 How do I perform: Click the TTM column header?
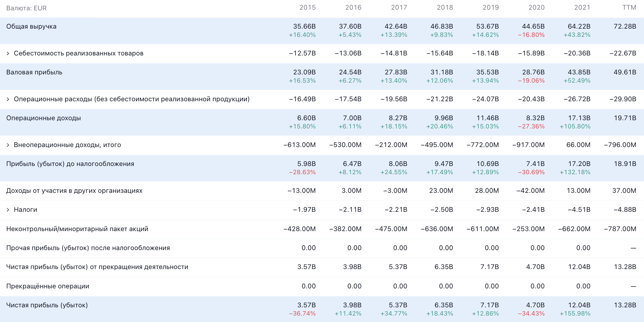click(629, 8)
